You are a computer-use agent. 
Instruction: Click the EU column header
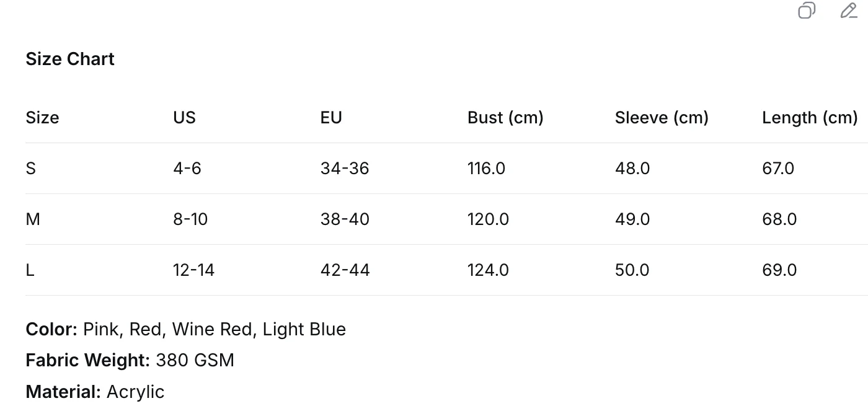point(331,118)
